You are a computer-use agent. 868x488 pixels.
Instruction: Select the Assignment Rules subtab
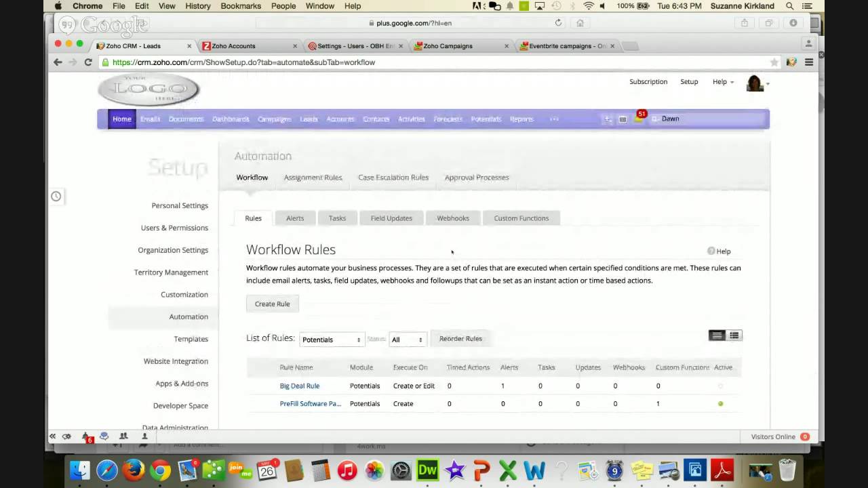[313, 178]
